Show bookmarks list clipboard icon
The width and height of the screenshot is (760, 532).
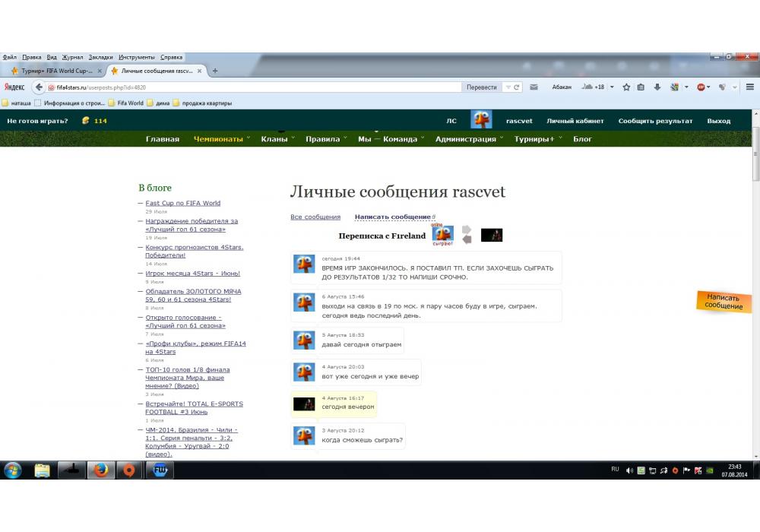click(641, 87)
